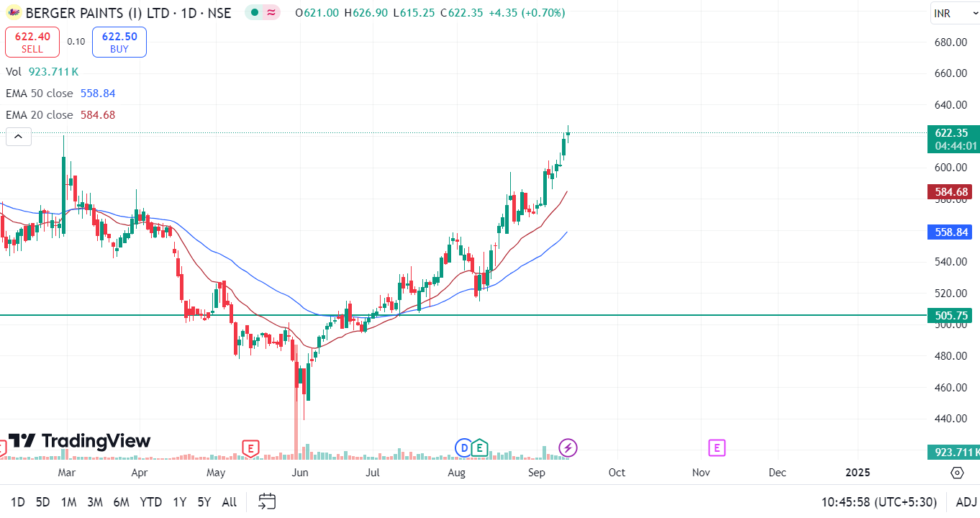The image size is (980, 518).
Task: Click the 2025 label on time axis
Action: [858, 473]
